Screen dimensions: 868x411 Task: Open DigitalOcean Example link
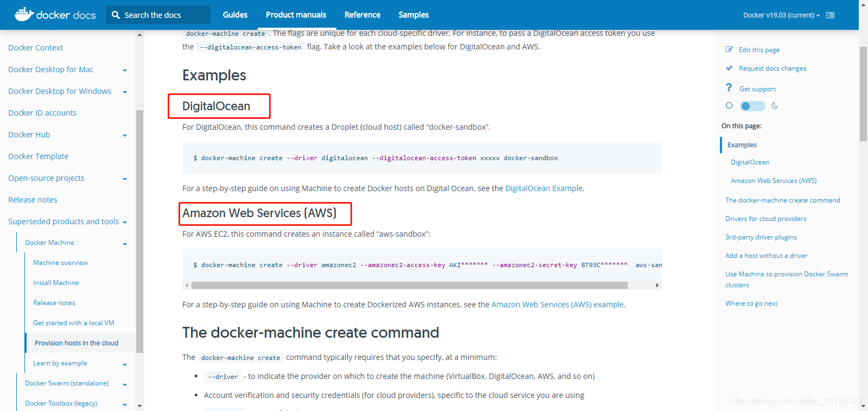coord(544,188)
